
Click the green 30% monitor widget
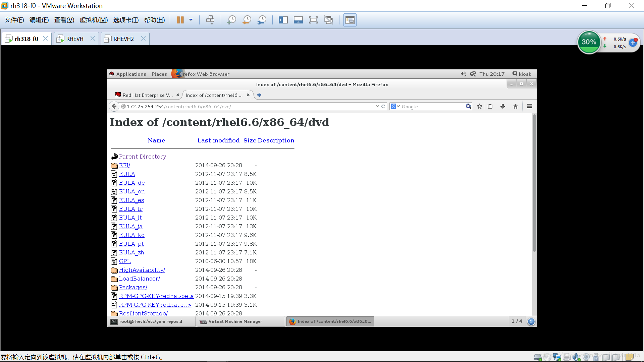pos(589,42)
